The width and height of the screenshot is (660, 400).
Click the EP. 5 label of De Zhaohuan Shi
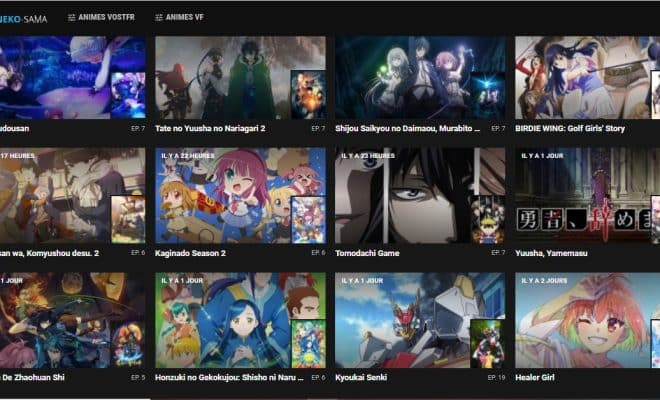coord(138,378)
